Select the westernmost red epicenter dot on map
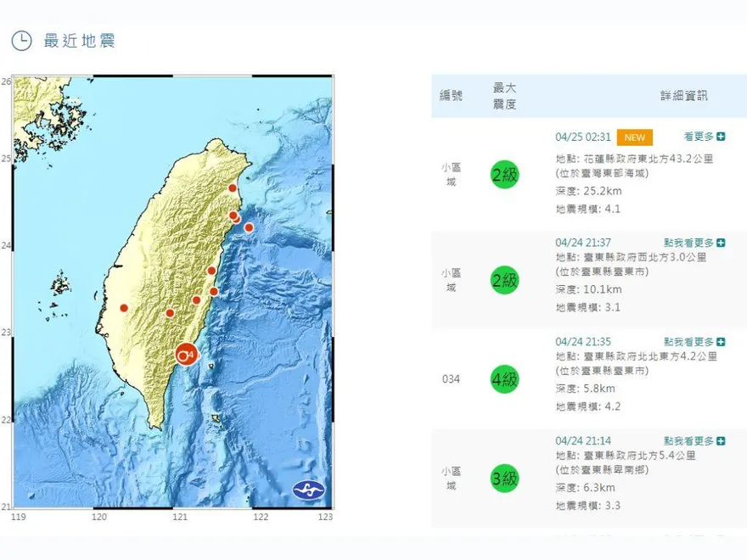 click(x=124, y=308)
